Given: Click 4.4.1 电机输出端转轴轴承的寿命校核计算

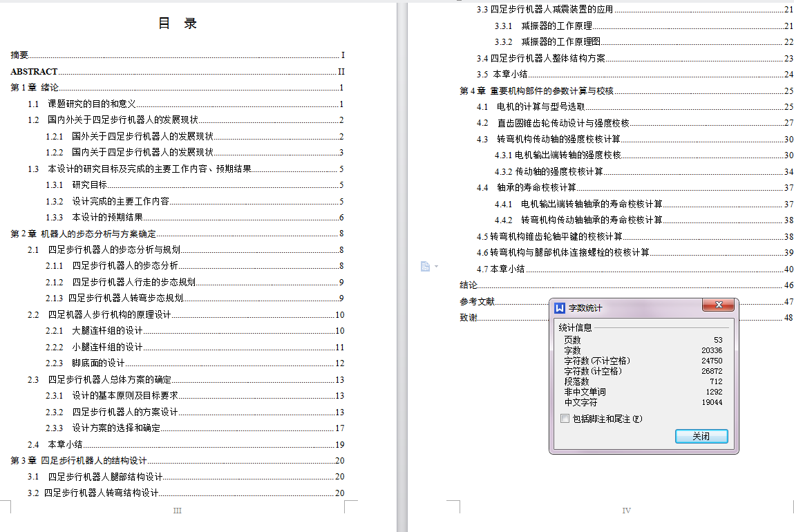Looking at the screenshot, I should point(644,204).
